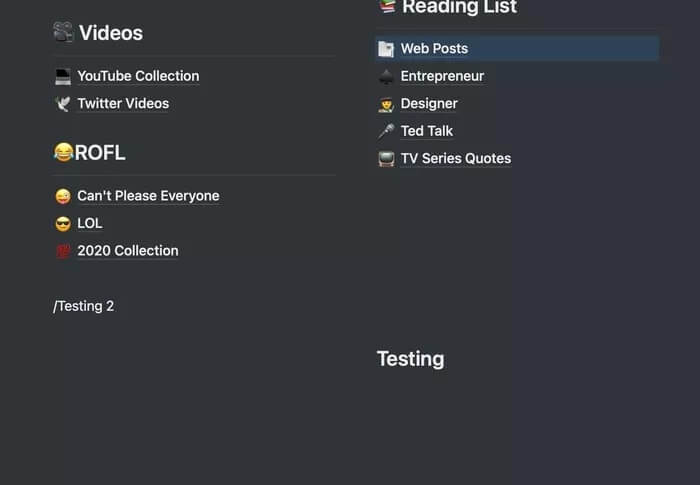The width and height of the screenshot is (700, 485).
Task: Open the Ted Talk page
Action: click(427, 131)
